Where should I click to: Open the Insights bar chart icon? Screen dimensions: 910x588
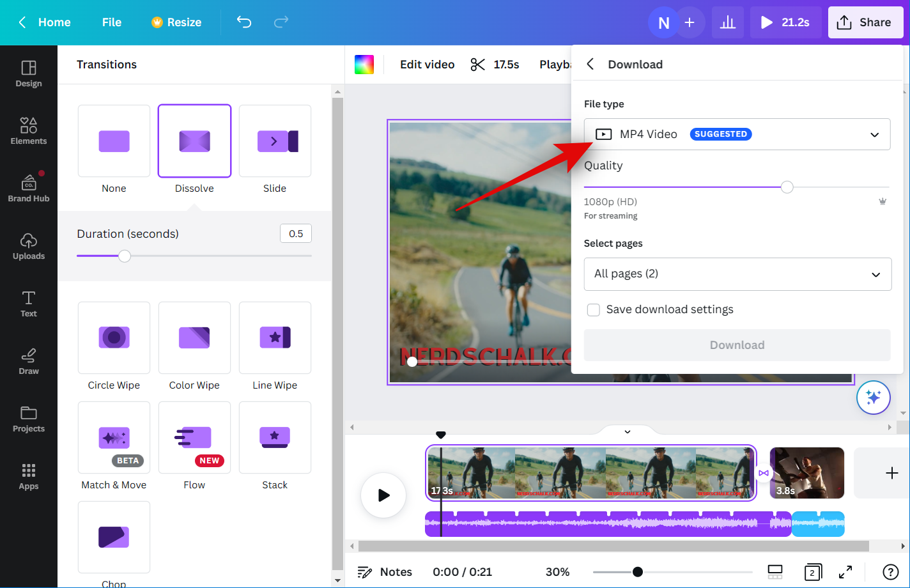point(727,23)
